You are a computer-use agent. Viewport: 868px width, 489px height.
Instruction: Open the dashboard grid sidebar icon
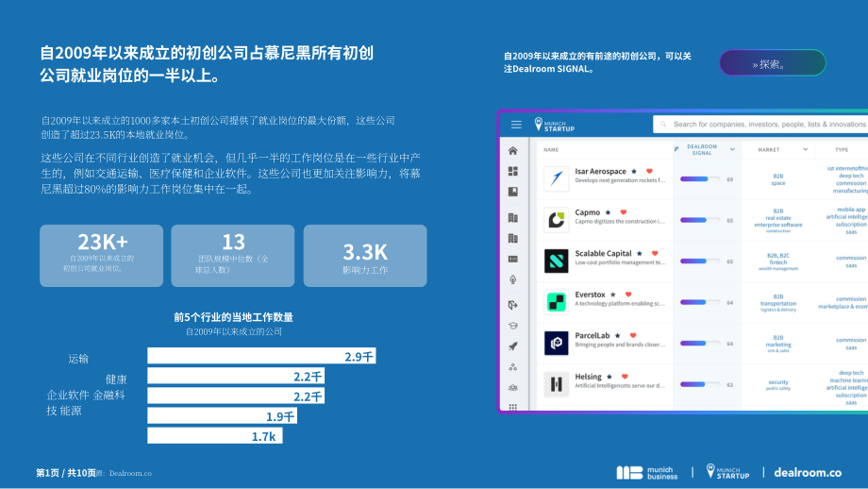pos(513,171)
